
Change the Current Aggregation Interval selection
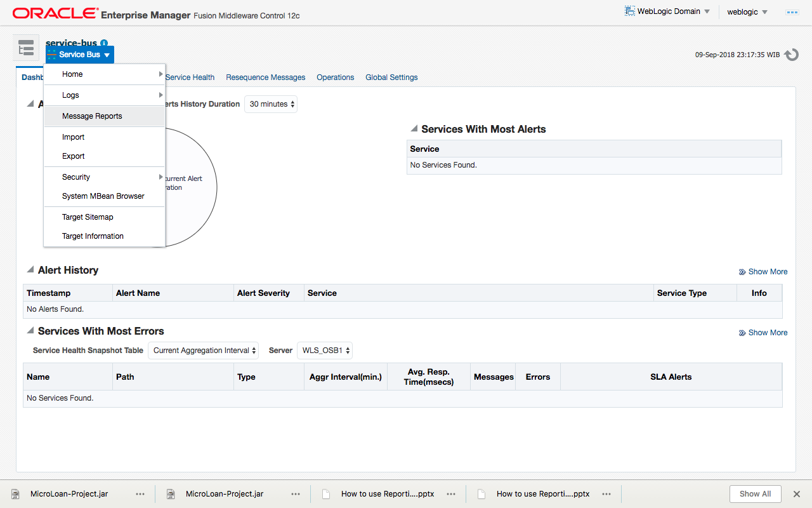click(x=203, y=350)
